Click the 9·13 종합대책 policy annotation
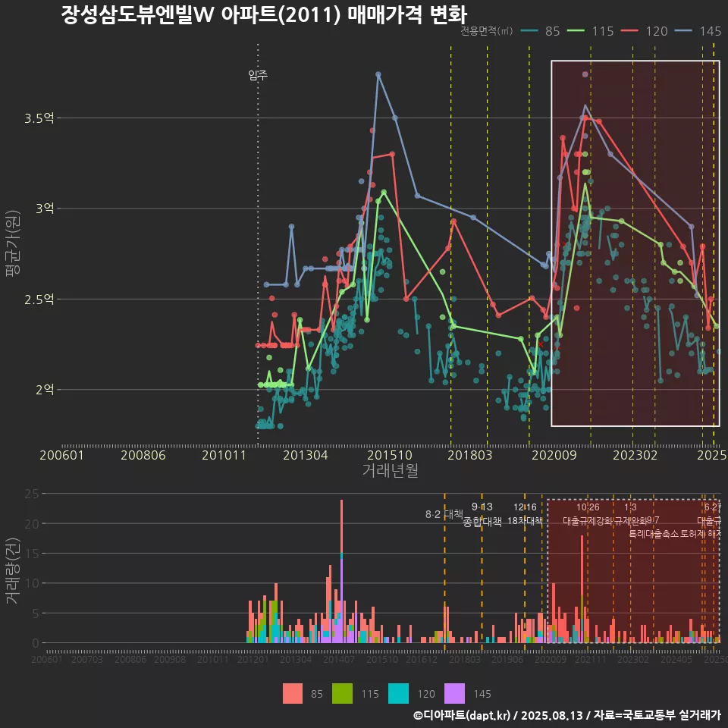The height and width of the screenshot is (728, 728). (482, 514)
